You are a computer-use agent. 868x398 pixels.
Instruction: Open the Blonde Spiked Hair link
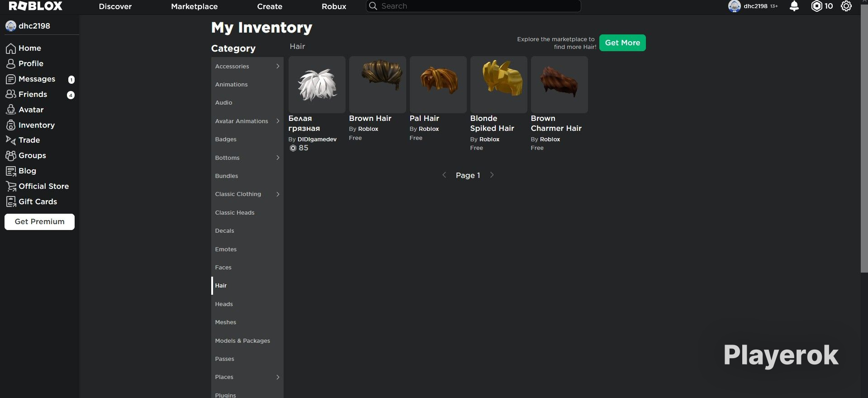(492, 123)
